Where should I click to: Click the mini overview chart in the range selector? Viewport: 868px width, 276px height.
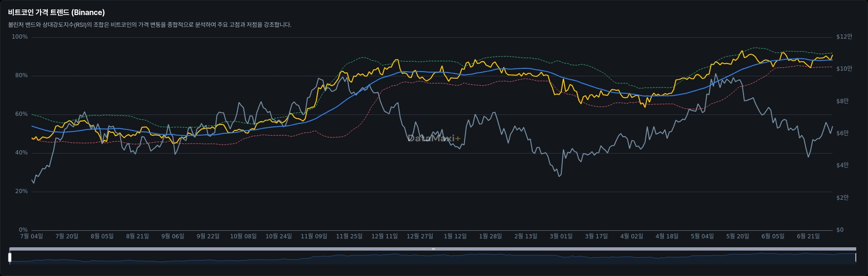pos(433,258)
